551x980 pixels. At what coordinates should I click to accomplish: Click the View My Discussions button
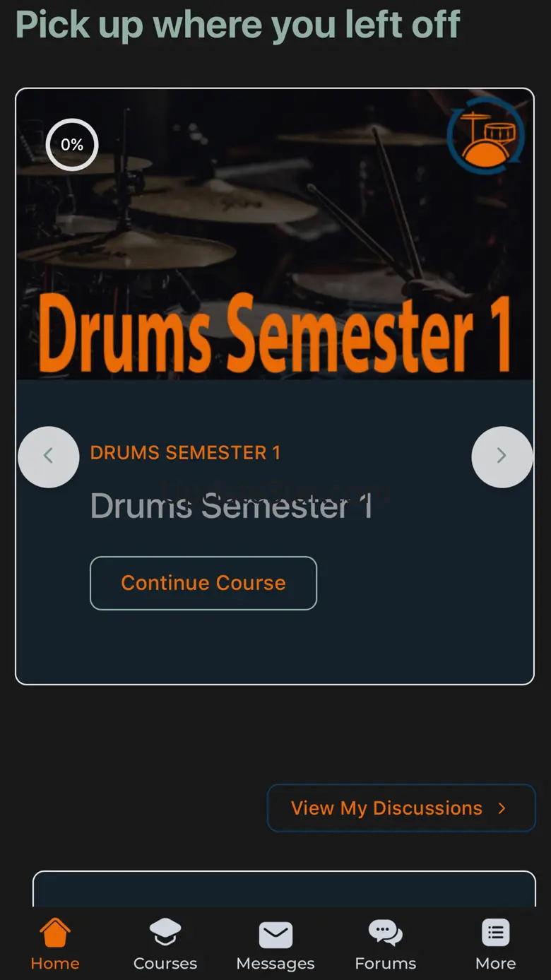click(x=401, y=808)
